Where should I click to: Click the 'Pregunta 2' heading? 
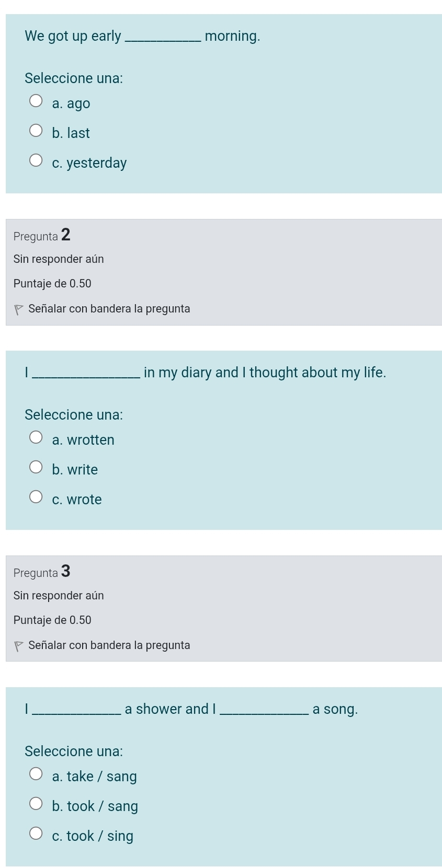tap(42, 235)
